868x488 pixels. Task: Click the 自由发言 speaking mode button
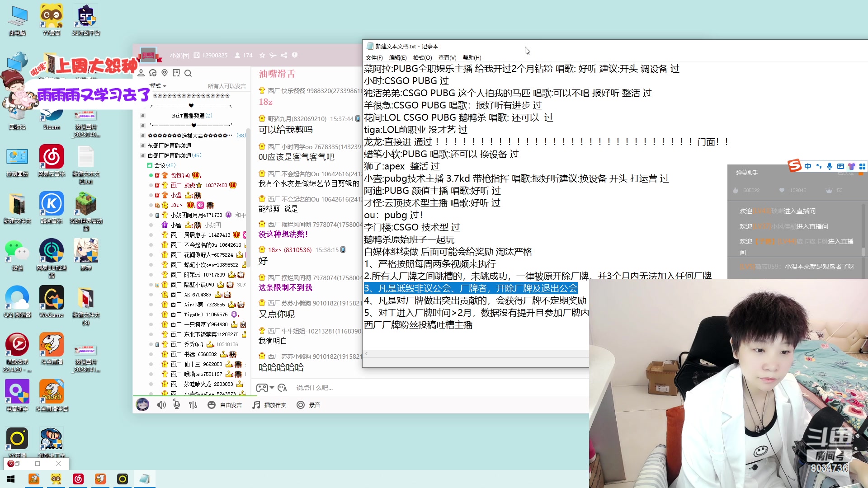coord(225,405)
